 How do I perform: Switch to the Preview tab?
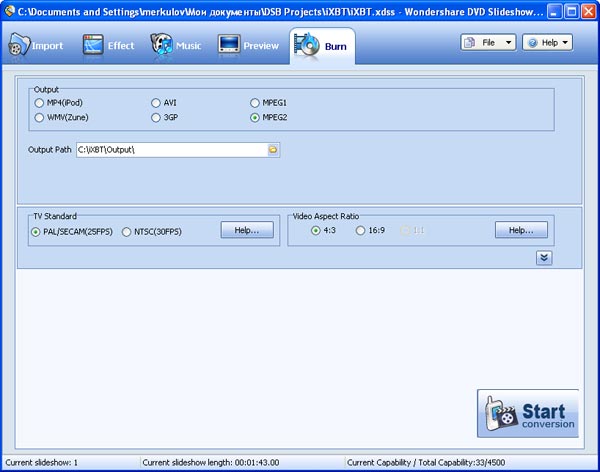point(248,45)
